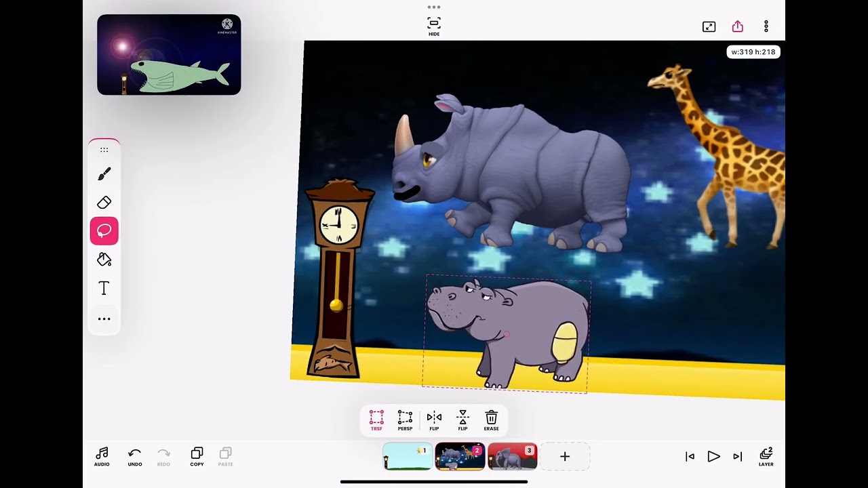Activate the TRSF transform mode

tap(376, 420)
